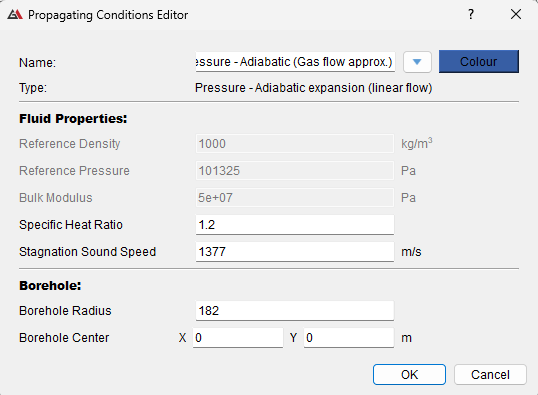Viewport: 538px width, 395px height.
Task: Confirm changes with the OK button
Action: [409, 375]
